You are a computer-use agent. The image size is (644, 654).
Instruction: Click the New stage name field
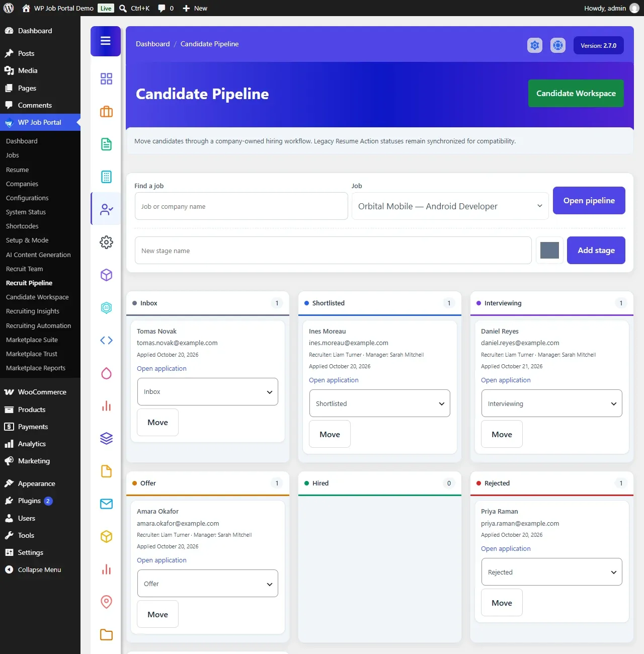[333, 250]
